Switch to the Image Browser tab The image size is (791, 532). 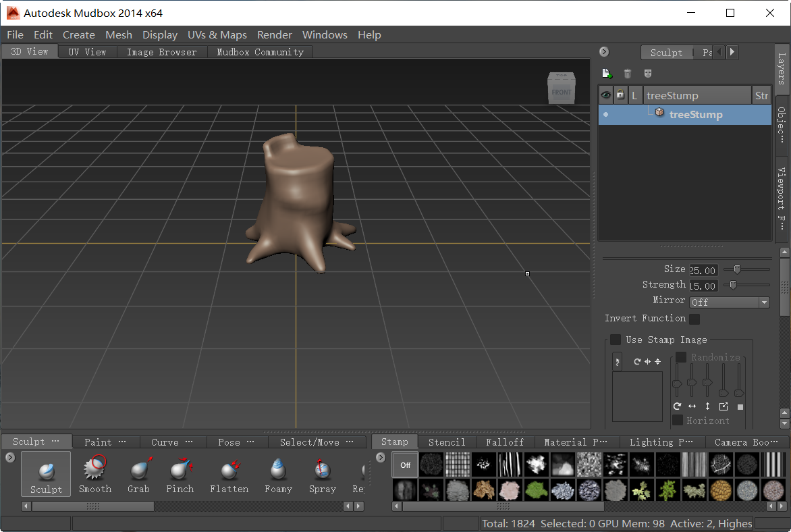click(x=161, y=52)
